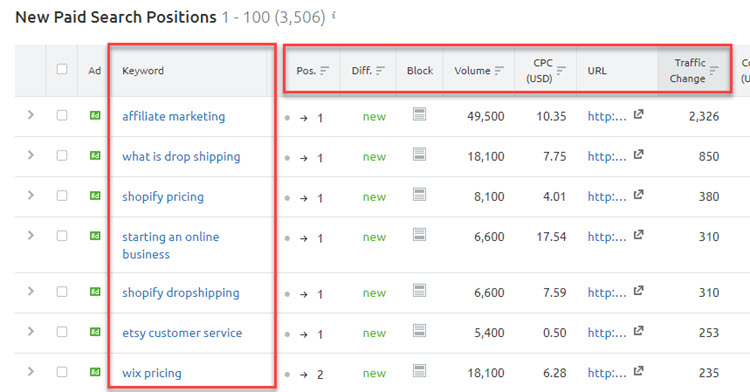
Task: Open external link icon for shopify dropshipping URL
Action: pos(639,291)
